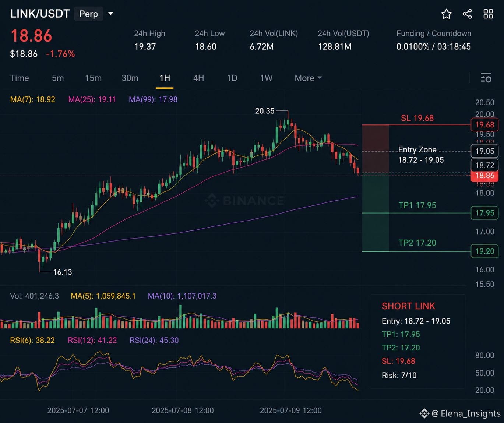The width and height of the screenshot is (504, 423).
Task: Click the SHORT LINK heading
Action: (x=408, y=306)
